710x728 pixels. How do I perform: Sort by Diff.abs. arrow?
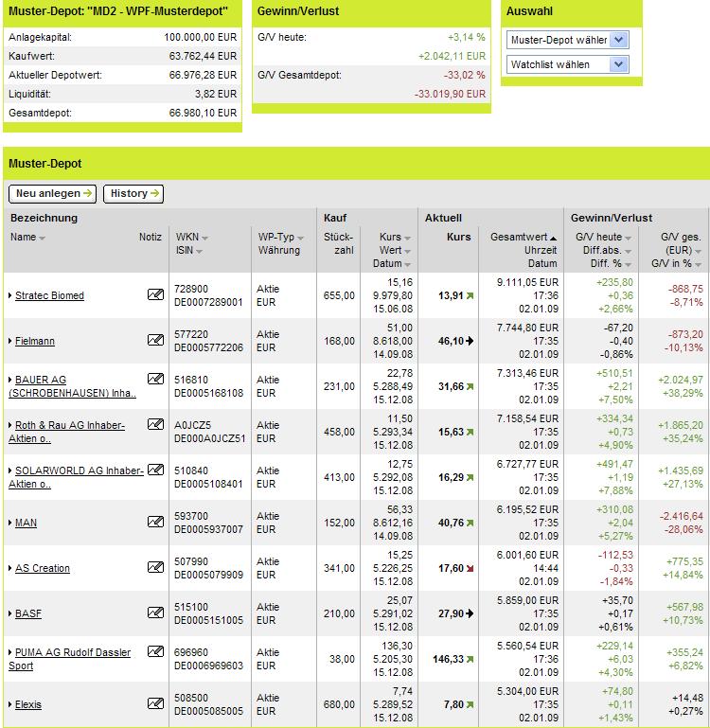[x=628, y=252]
